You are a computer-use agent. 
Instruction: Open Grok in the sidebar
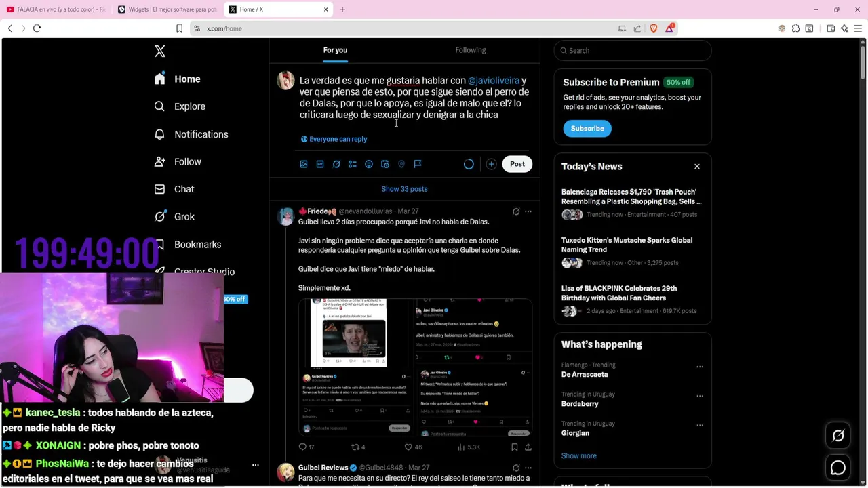point(175,217)
